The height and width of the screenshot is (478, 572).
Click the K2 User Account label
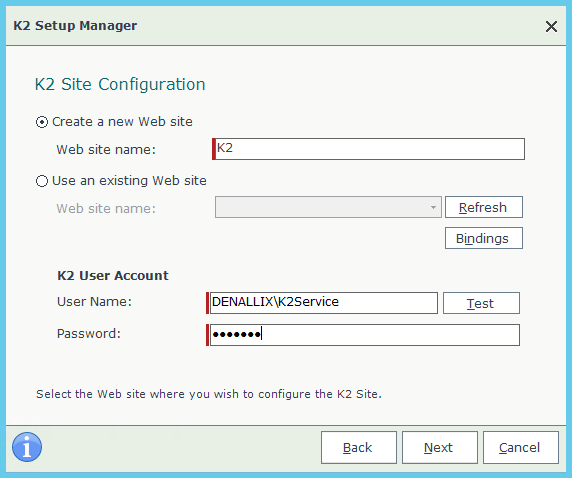click(113, 275)
